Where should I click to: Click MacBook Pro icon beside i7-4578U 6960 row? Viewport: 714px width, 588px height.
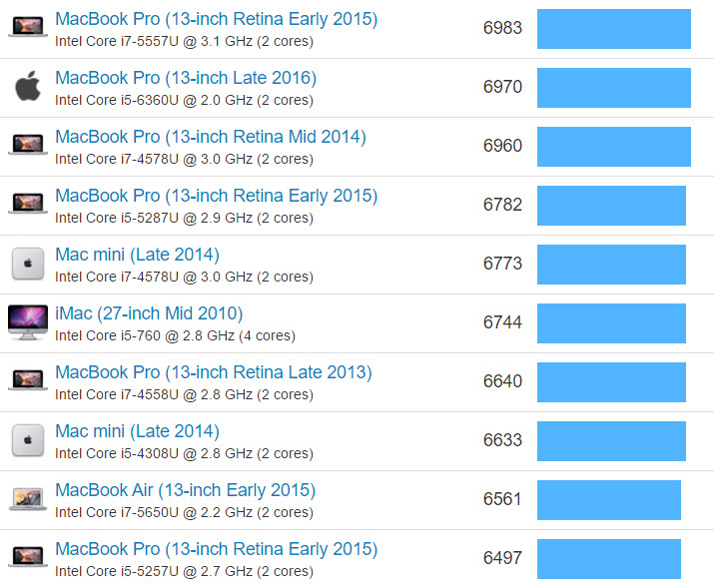coord(28,145)
